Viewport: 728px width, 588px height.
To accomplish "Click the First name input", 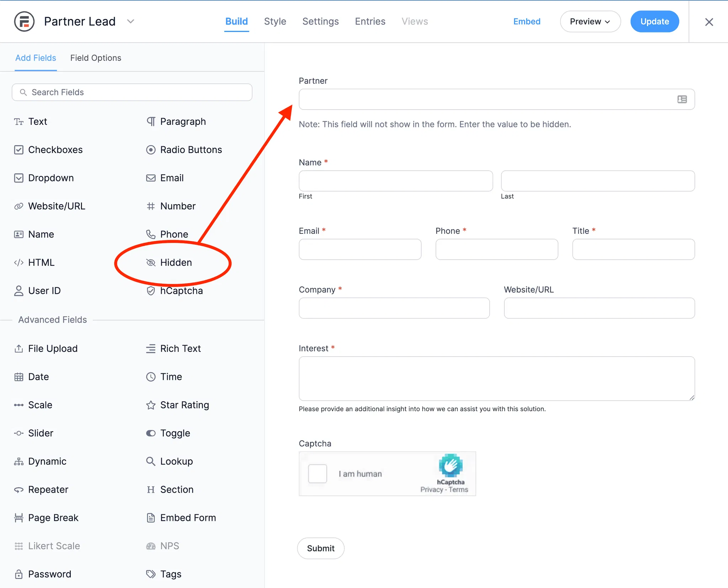I will tap(396, 181).
